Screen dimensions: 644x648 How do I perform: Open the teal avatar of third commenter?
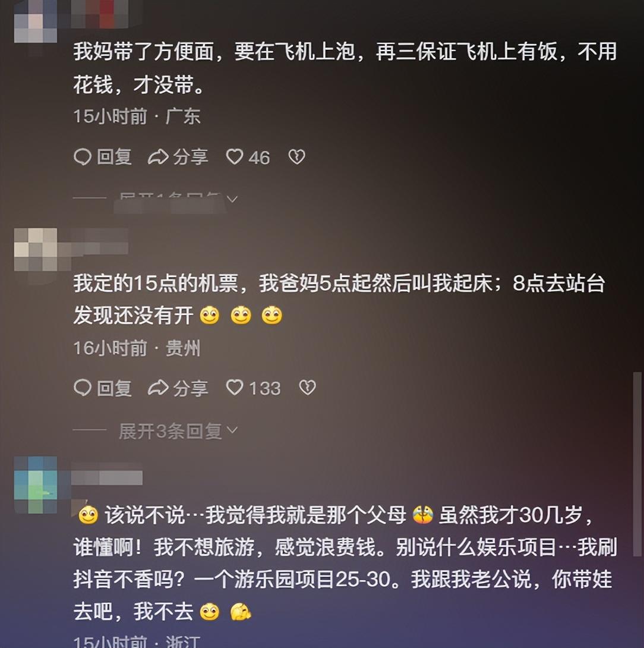36,485
